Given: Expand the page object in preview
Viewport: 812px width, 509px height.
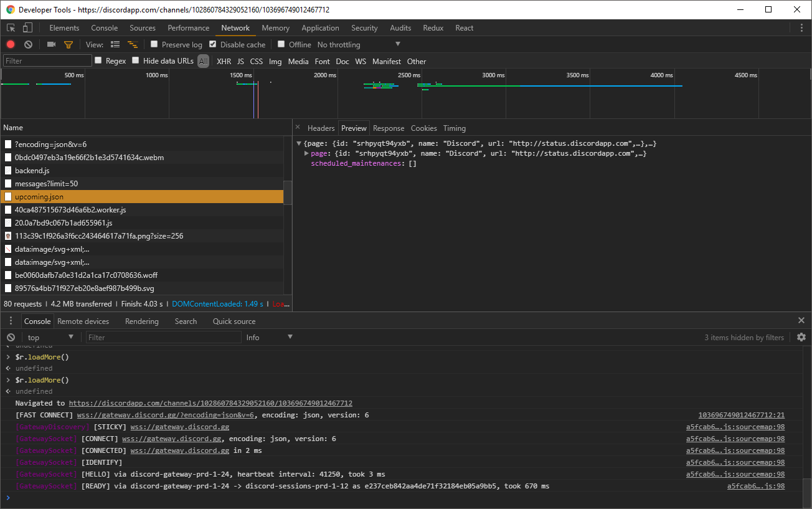Looking at the screenshot, I should (306, 153).
